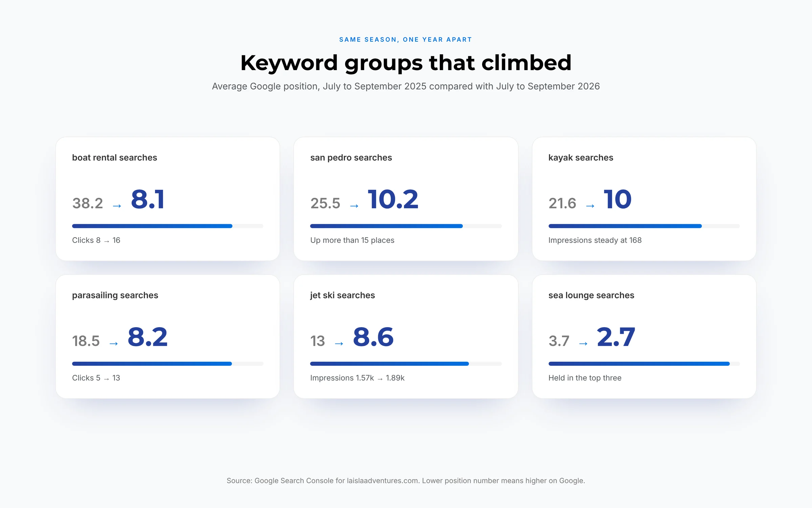
Task: Click the 8.2 value in parasailing card
Action: tap(148, 337)
